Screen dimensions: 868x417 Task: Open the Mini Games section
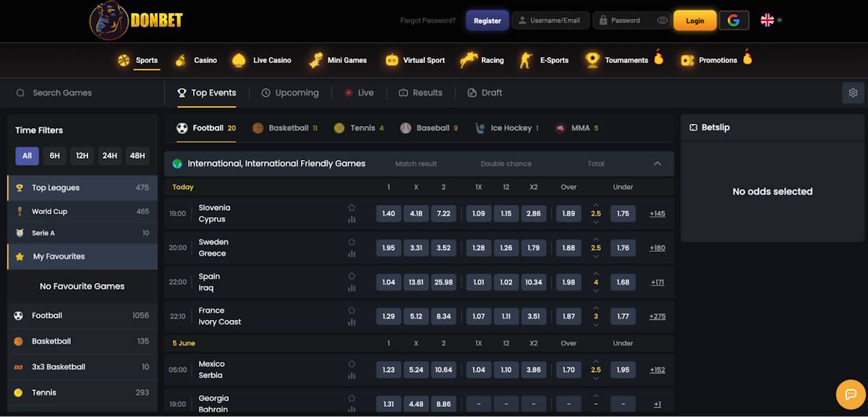tap(337, 60)
